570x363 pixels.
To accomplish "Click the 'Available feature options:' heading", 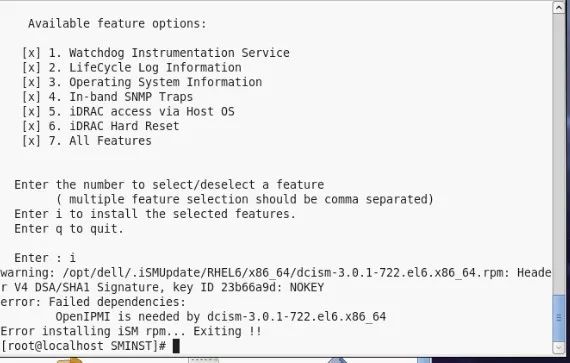I will tap(117, 24).
